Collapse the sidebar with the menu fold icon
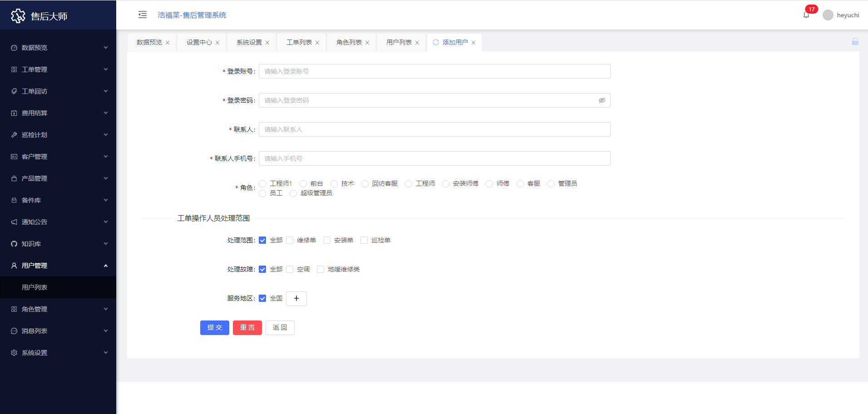The height and width of the screenshot is (414, 868). point(143,15)
